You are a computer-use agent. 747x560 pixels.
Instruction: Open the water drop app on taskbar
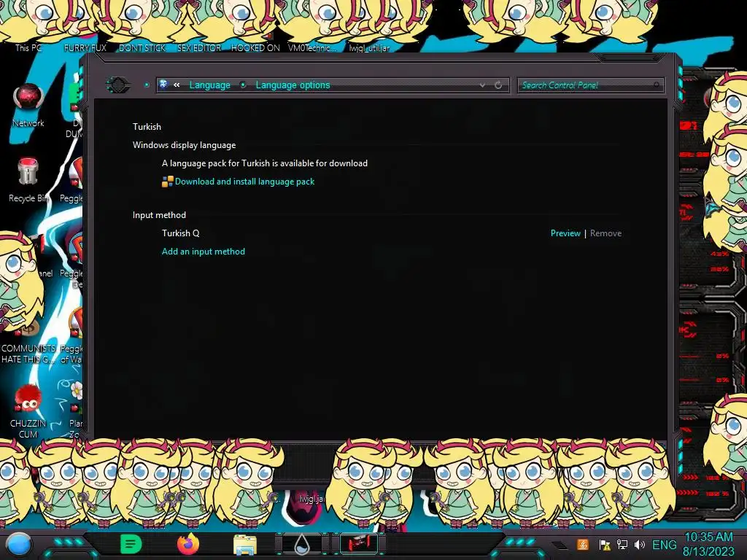click(x=301, y=545)
